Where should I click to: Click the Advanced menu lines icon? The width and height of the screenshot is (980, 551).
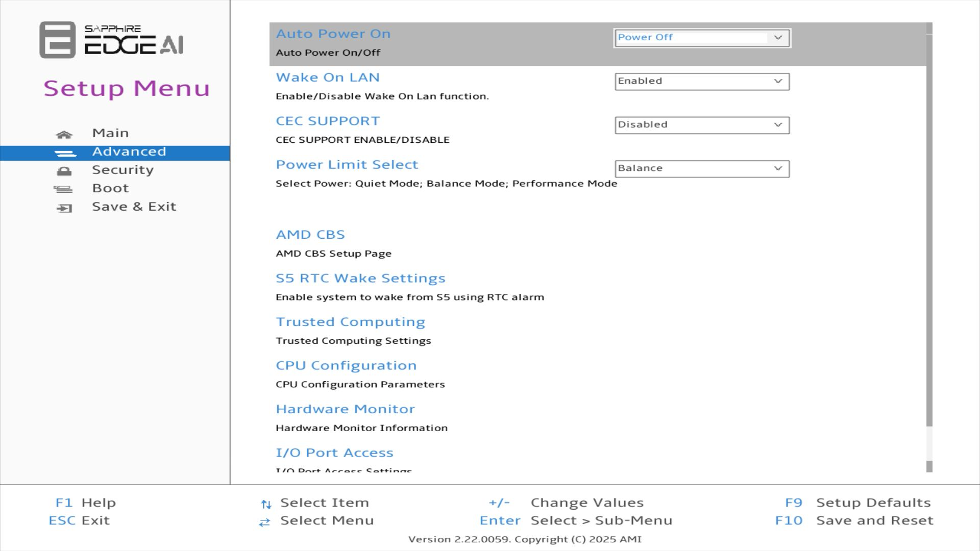coord(65,153)
